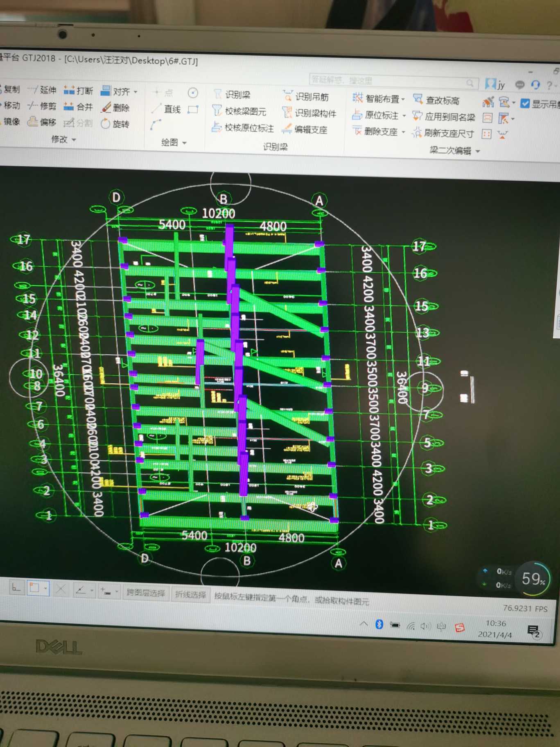This screenshot has height=747, width=560.
Task: Switch the 中 input method indicator
Action: (441, 627)
